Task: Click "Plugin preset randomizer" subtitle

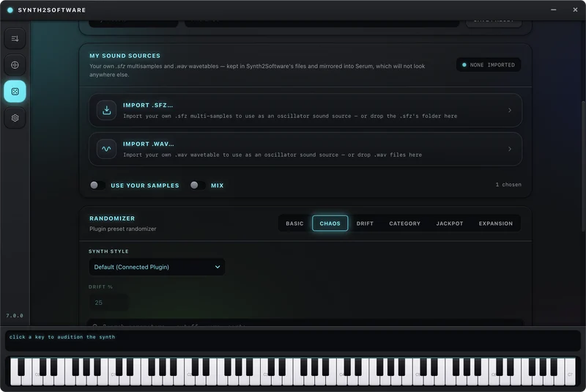Action: pos(122,229)
